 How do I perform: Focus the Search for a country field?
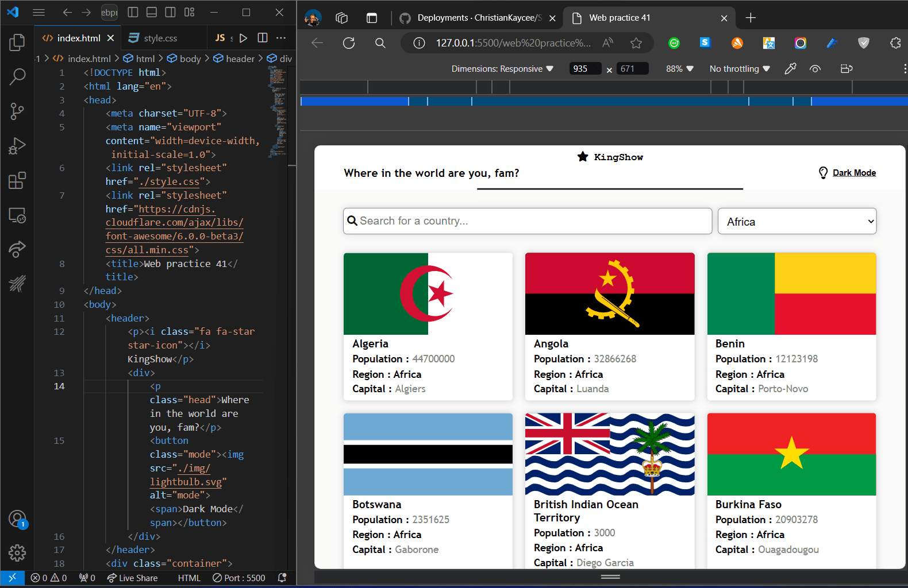tap(528, 221)
